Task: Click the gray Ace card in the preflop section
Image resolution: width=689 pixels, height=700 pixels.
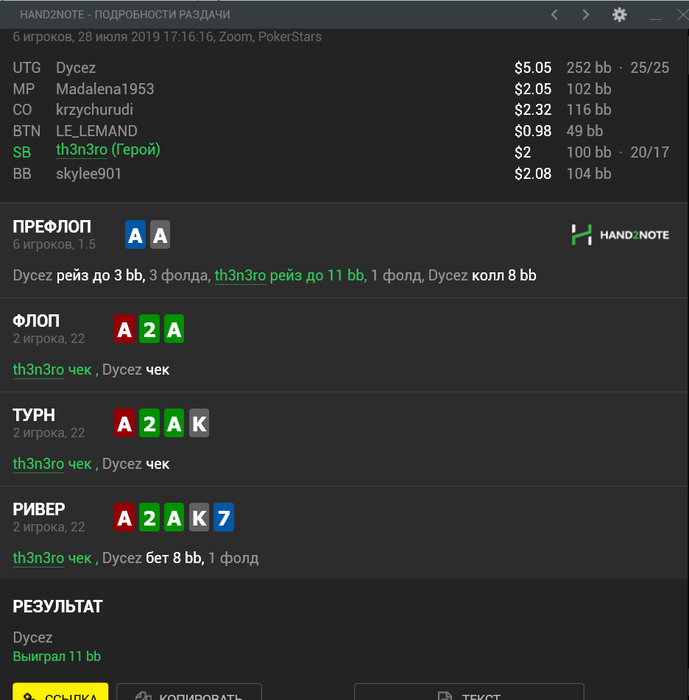Action: tap(160, 235)
